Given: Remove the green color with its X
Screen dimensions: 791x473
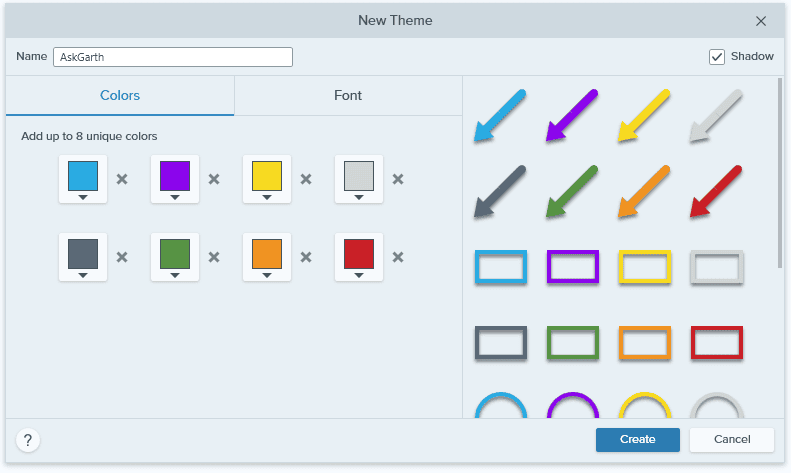Looking at the screenshot, I should click(x=214, y=257).
